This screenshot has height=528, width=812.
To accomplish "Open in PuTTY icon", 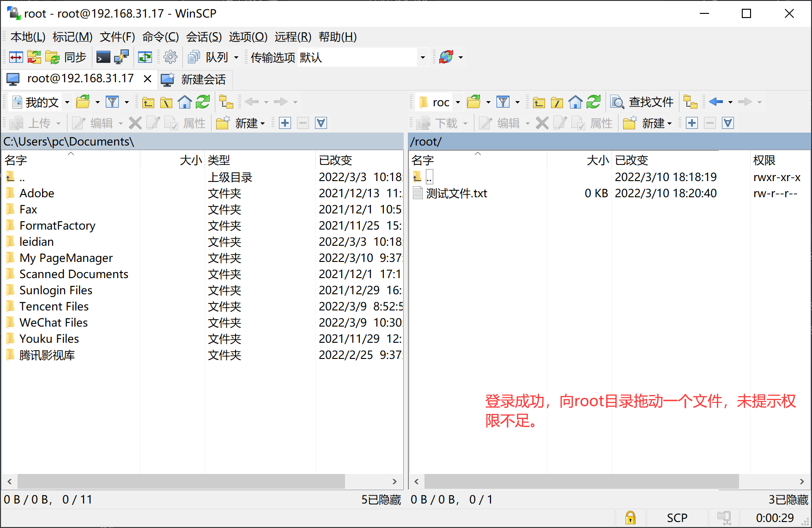I will tap(121, 57).
